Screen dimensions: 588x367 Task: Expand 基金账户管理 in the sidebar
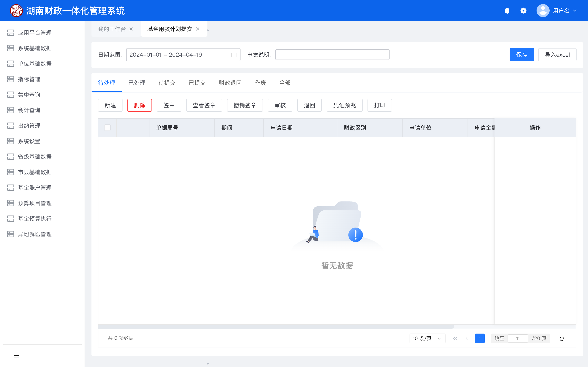click(x=35, y=188)
